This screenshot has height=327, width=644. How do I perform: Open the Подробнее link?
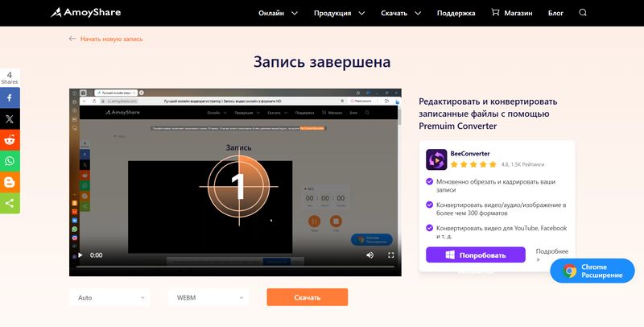[x=552, y=255]
